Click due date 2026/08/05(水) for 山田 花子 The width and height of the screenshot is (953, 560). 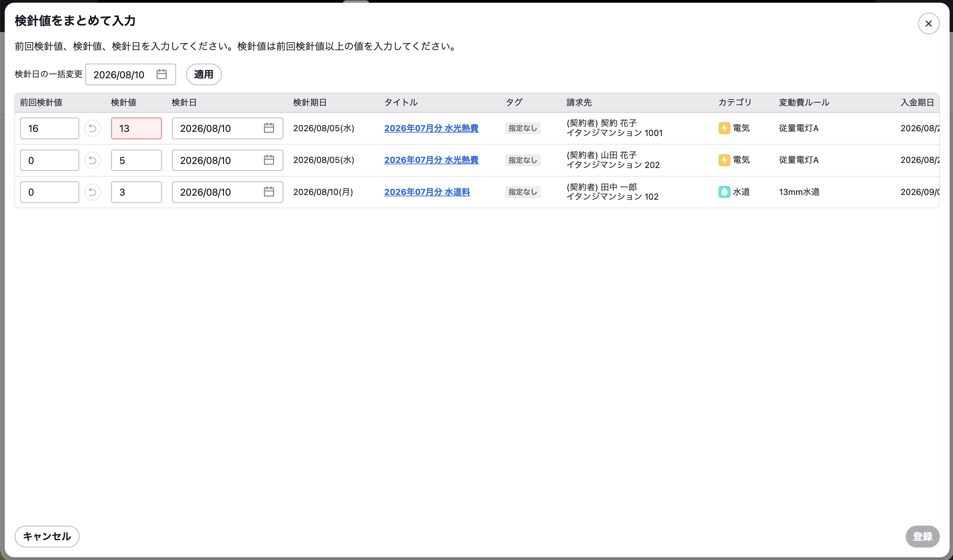[324, 160]
